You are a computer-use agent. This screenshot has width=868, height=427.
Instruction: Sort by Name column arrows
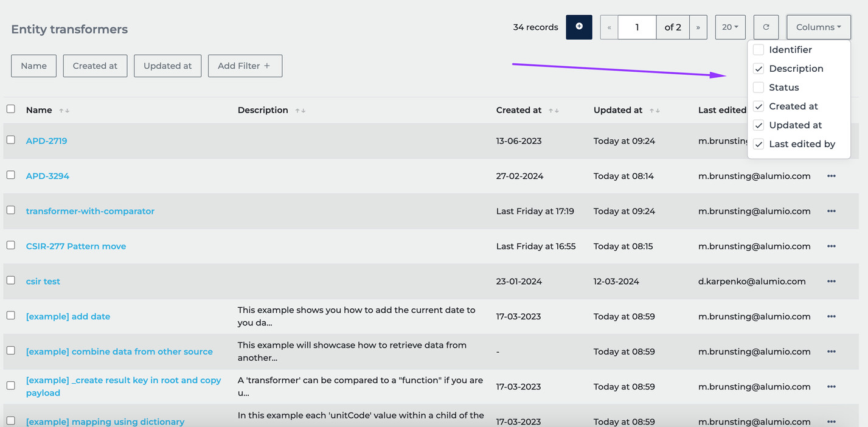click(x=64, y=111)
